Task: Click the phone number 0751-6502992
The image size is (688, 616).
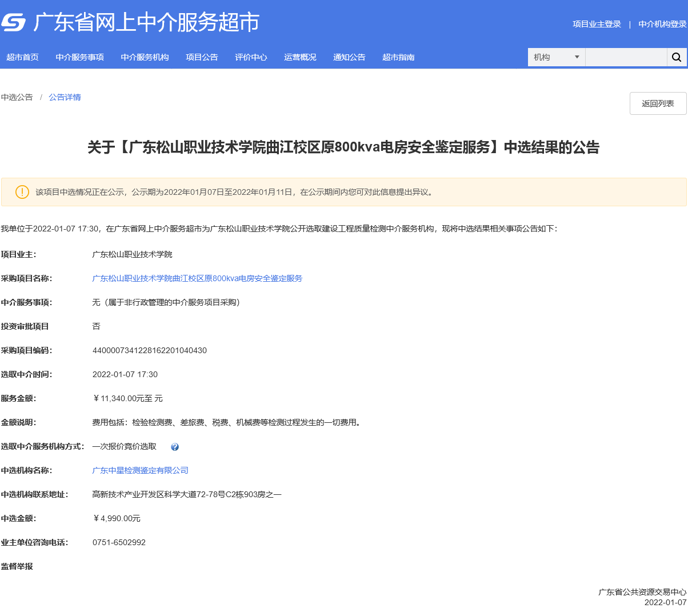Action: tap(119, 542)
